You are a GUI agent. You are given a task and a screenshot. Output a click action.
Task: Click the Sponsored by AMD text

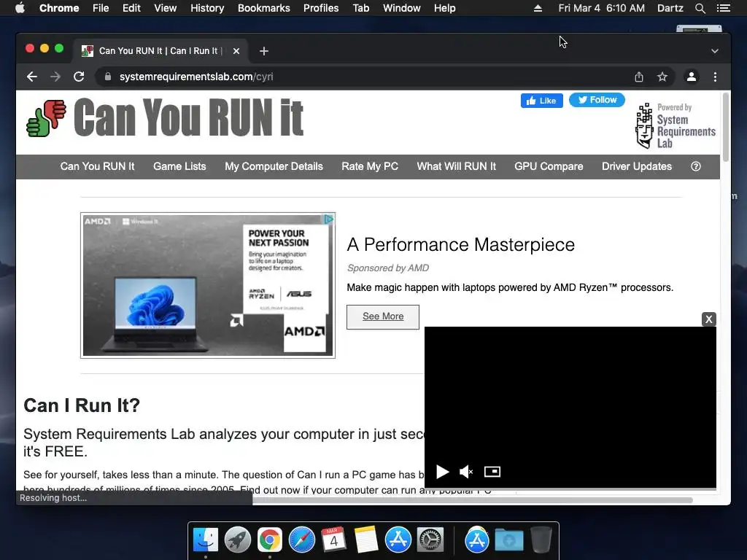388,268
